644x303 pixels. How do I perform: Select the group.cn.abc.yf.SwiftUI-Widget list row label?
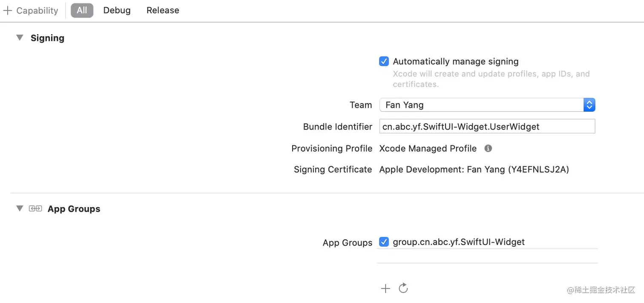(459, 242)
